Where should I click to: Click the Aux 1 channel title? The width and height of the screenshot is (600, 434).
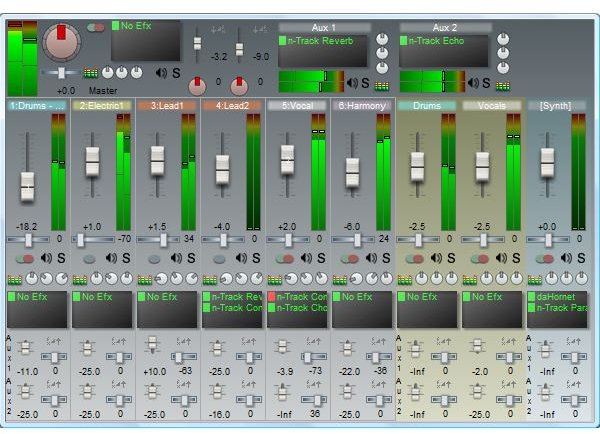pos(324,28)
